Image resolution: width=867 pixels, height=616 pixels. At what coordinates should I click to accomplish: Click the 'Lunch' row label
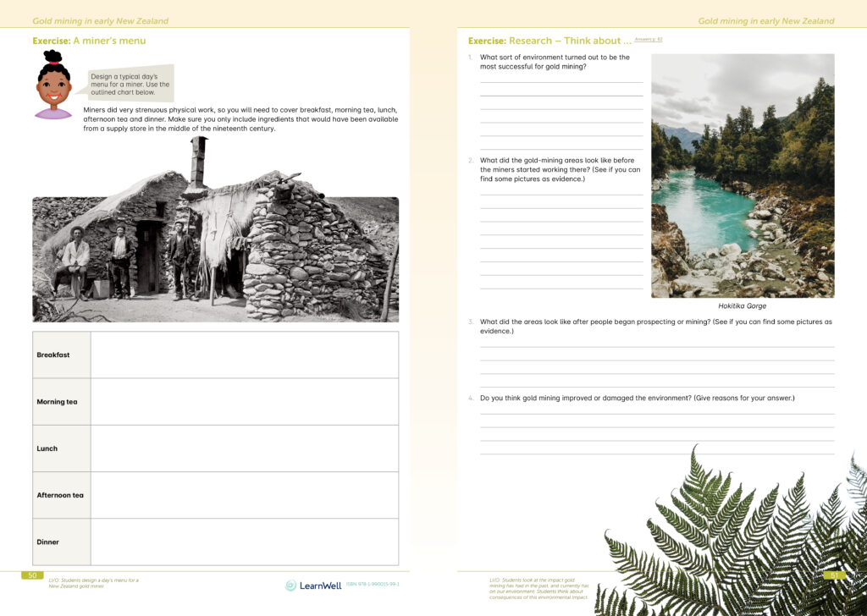[47, 448]
